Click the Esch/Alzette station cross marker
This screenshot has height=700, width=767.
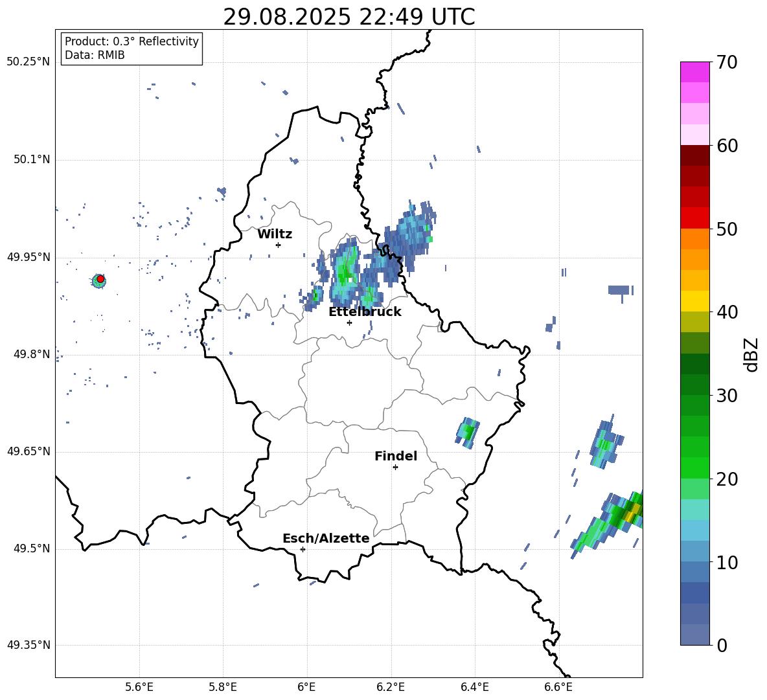(x=303, y=549)
